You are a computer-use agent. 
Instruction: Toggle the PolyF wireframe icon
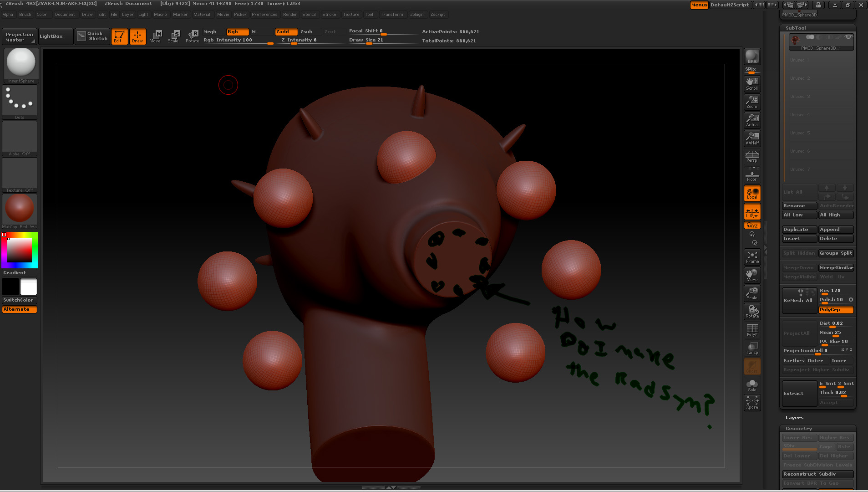[752, 330]
